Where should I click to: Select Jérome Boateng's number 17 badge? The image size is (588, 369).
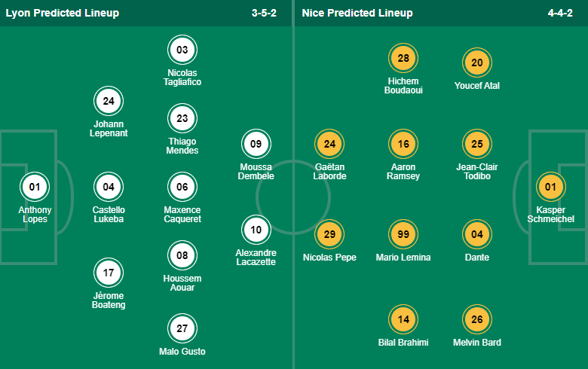[x=109, y=273]
